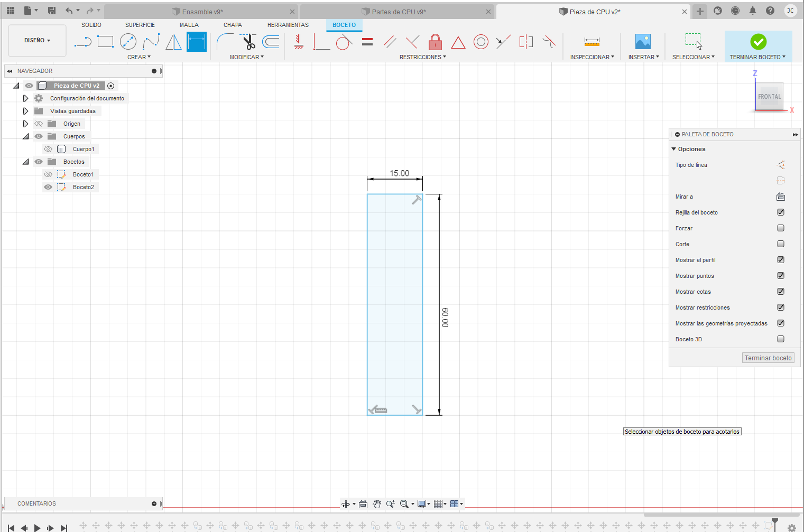
Task: Collapse the Opciones section in palette
Action: 674,149
